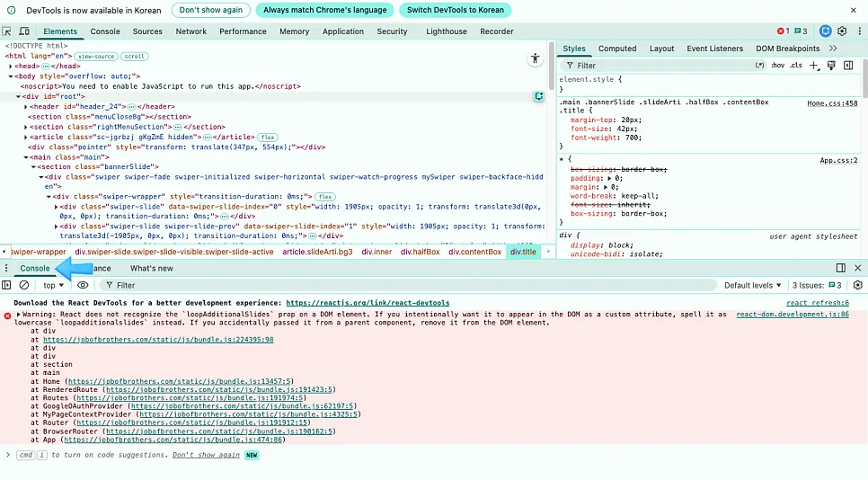
Task: Open the Computed styles tab
Action: click(x=617, y=49)
